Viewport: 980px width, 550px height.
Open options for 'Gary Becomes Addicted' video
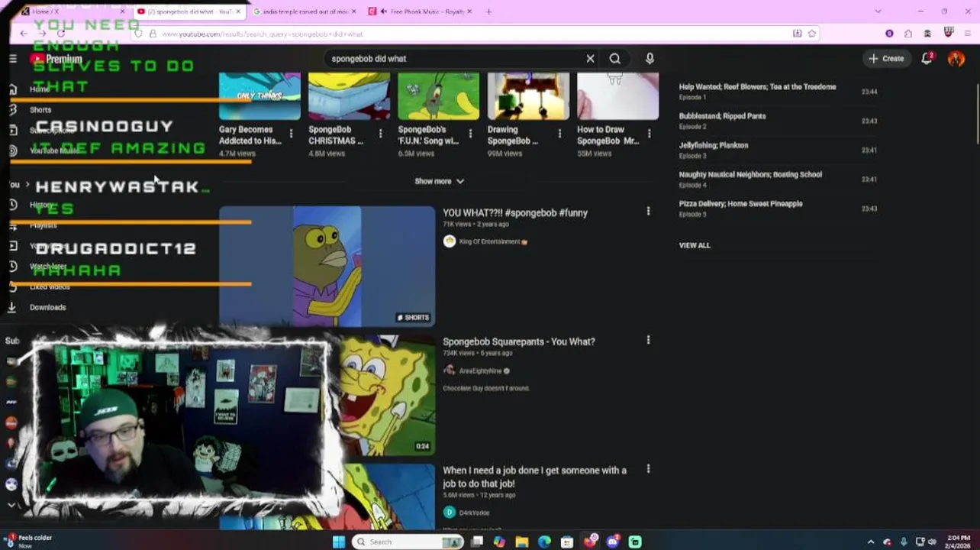(x=291, y=134)
